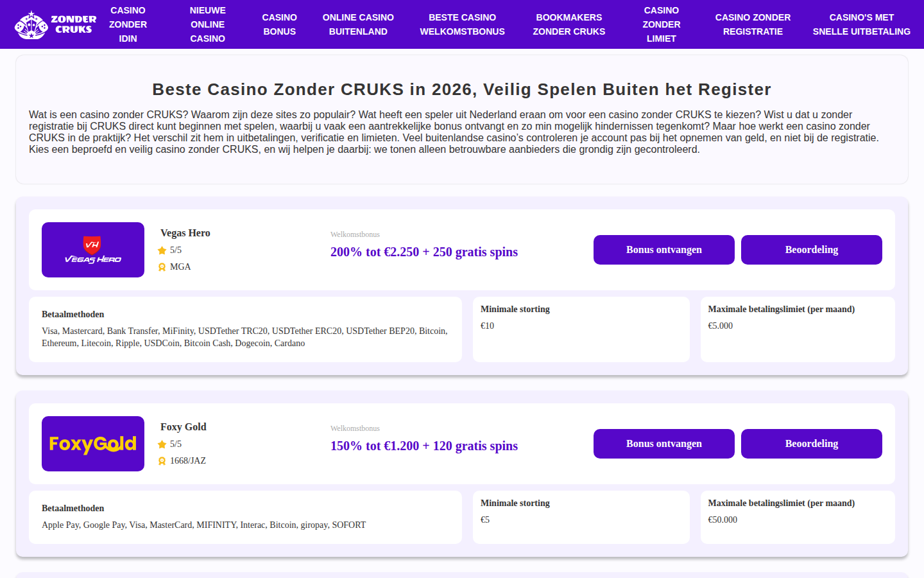Open the Vegas Hero logo thumbnail
Viewport: 924px width, 578px height.
click(93, 250)
